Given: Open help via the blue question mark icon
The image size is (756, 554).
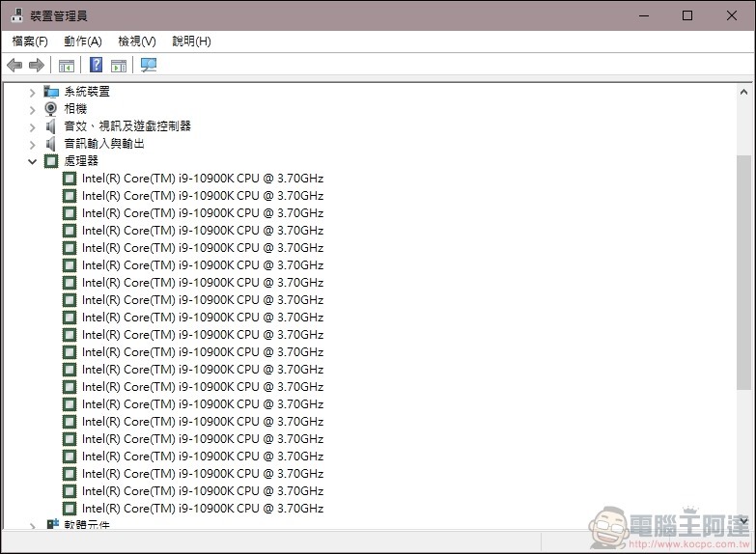Looking at the screenshot, I should click(96, 65).
